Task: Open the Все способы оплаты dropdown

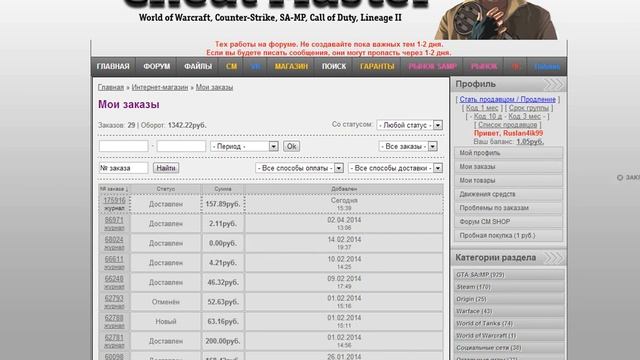Action: (299, 168)
